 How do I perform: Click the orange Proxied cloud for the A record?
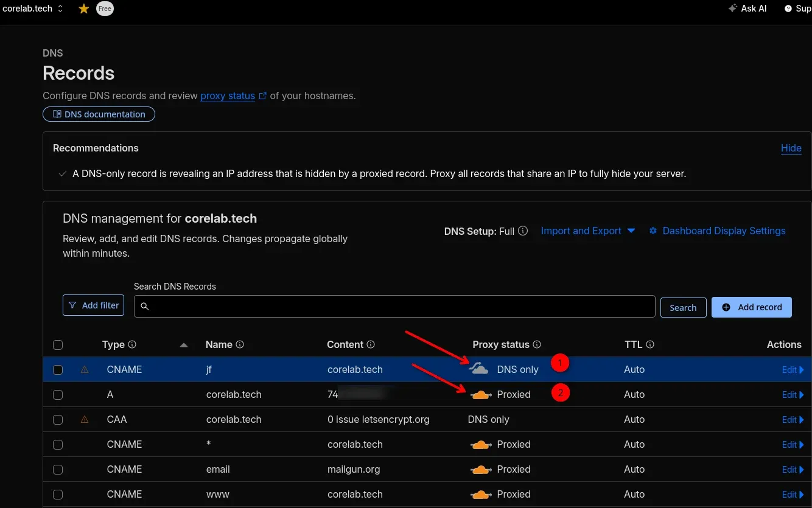[481, 395]
